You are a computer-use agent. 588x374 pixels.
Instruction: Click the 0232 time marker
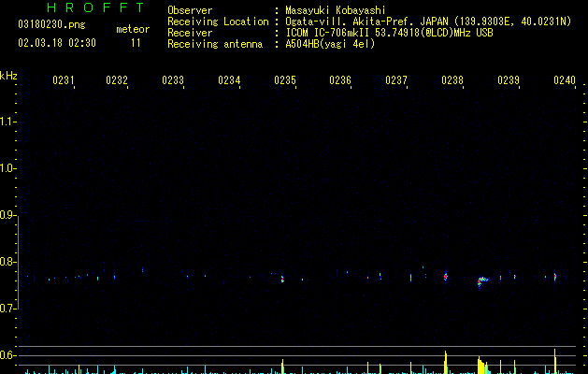(117, 80)
